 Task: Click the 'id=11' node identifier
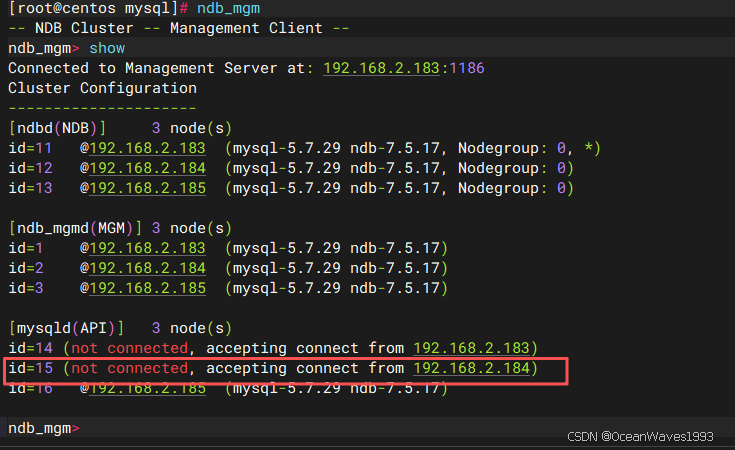[x=30, y=148]
